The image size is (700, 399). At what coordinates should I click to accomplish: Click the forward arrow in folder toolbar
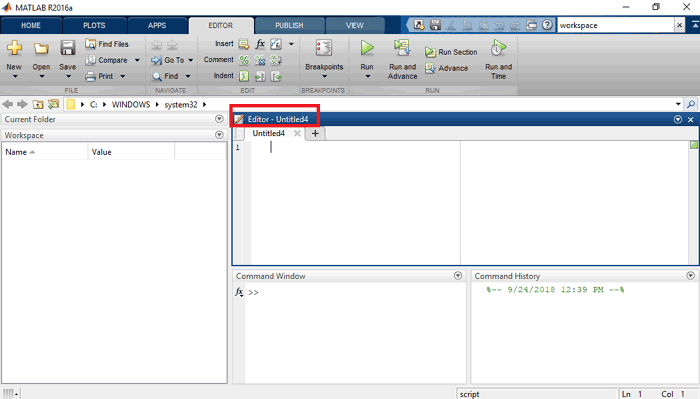(x=22, y=104)
